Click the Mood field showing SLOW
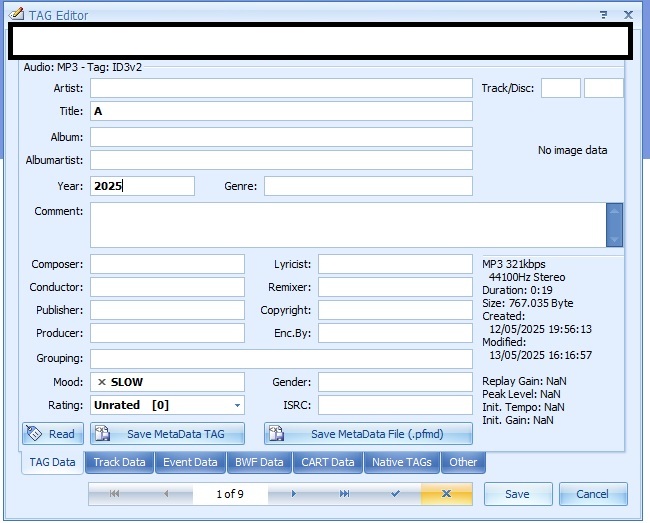Viewport: 650px width, 523px height. point(167,382)
